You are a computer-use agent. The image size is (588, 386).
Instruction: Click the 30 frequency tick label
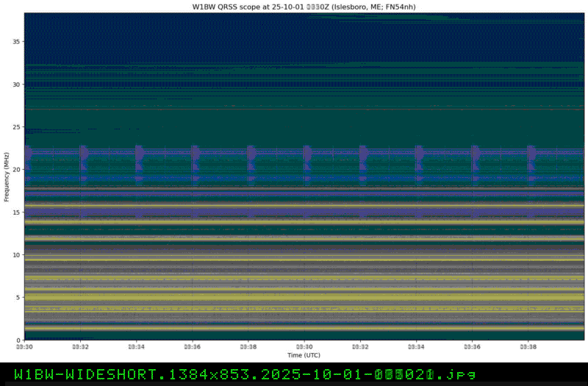coord(16,85)
